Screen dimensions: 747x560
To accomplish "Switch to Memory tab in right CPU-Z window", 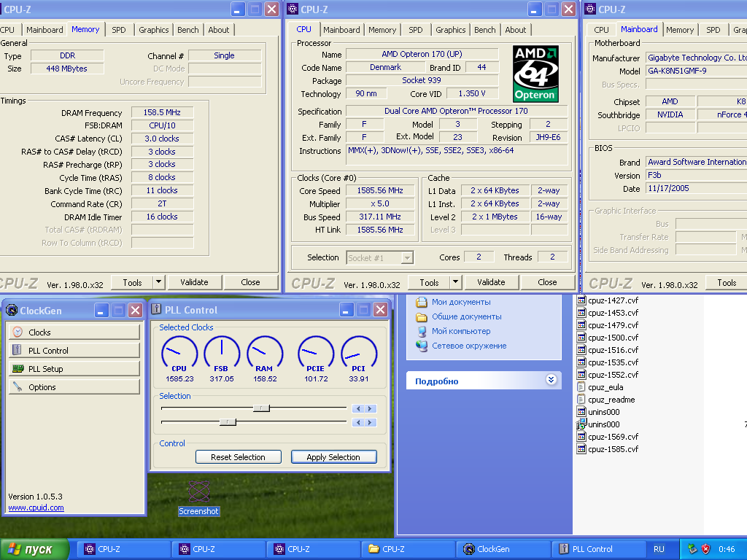I will (680, 29).
